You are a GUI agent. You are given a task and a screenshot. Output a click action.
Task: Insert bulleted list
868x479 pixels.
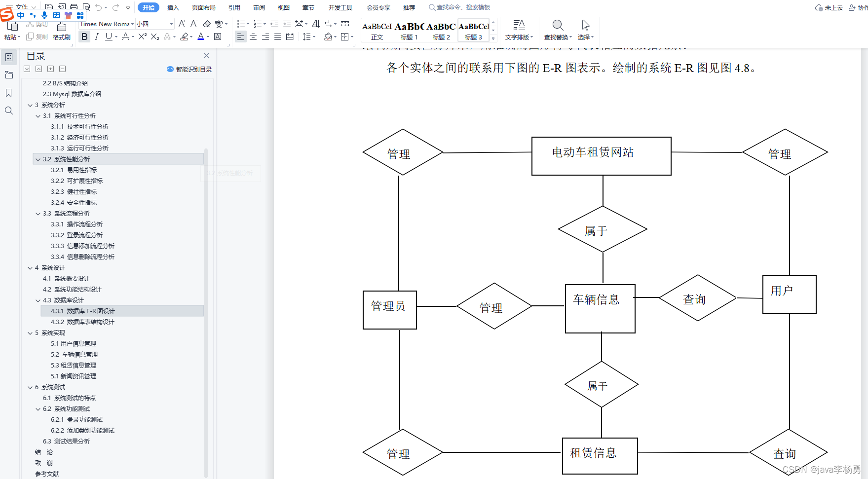pos(241,24)
